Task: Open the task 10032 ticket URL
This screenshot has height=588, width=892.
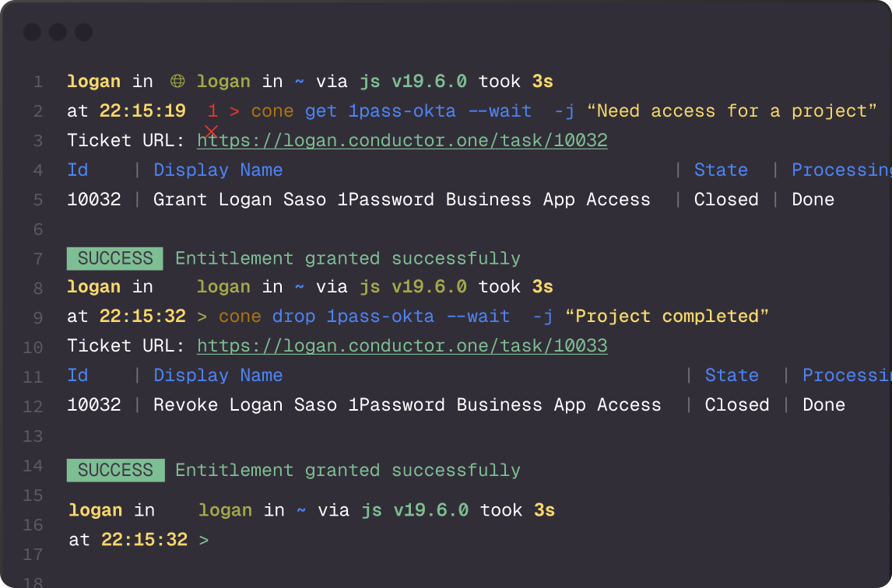Action: coord(402,140)
